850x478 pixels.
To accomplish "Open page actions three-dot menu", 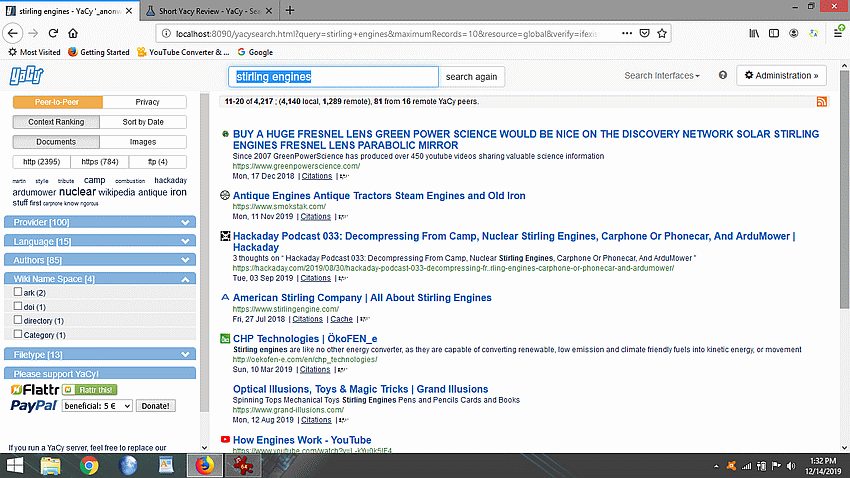I will (627, 34).
